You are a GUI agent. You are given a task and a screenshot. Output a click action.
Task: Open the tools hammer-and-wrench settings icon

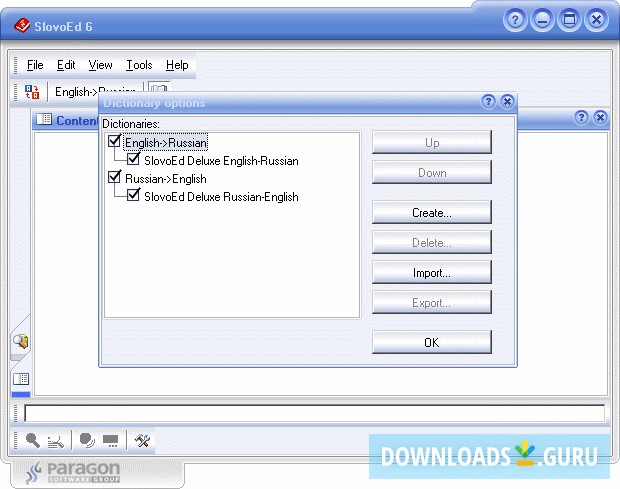(x=142, y=440)
